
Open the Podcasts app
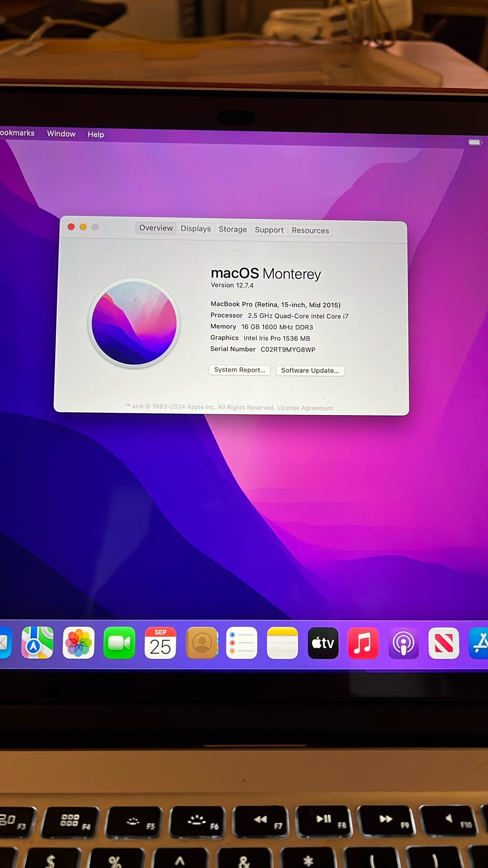[x=404, y=643]
